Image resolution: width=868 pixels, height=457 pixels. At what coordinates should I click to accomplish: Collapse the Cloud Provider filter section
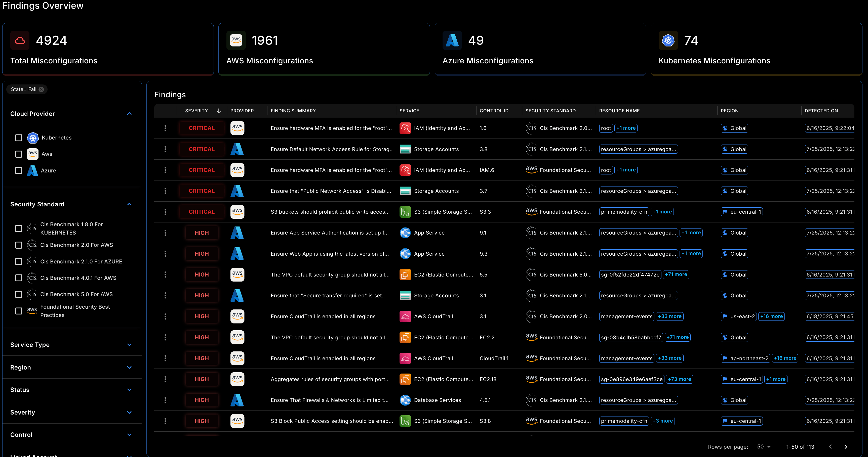tap(129, 114)
